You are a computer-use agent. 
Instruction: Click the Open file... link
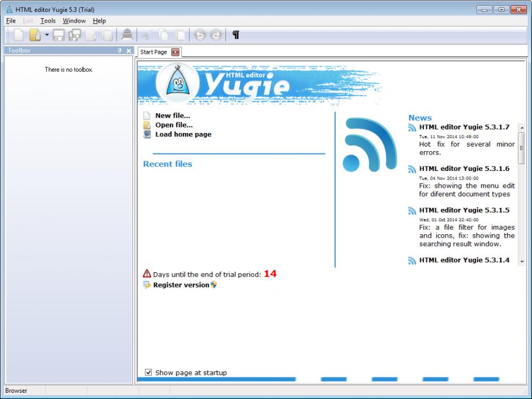pos(174,125)
